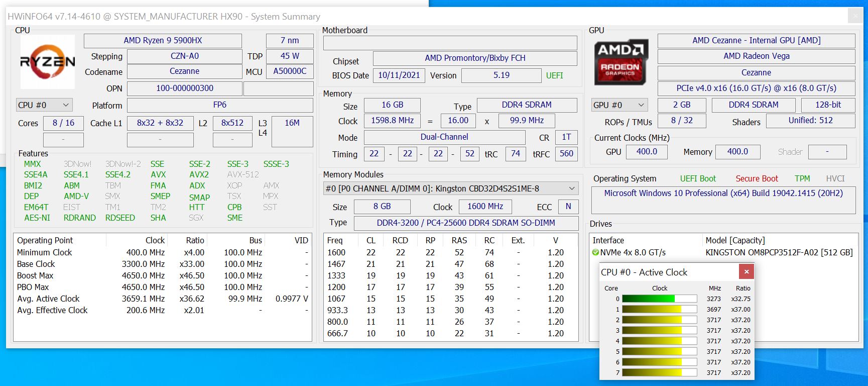The width and height of the screenshot is (868, 386).
Task: Click the AMD Radeon Vega field
Action: [x=756, y=56]
